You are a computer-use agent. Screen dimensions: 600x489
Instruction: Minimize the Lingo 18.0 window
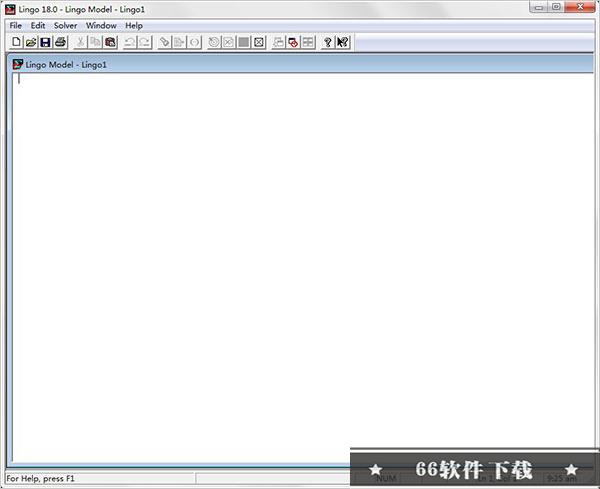[539, 7]
